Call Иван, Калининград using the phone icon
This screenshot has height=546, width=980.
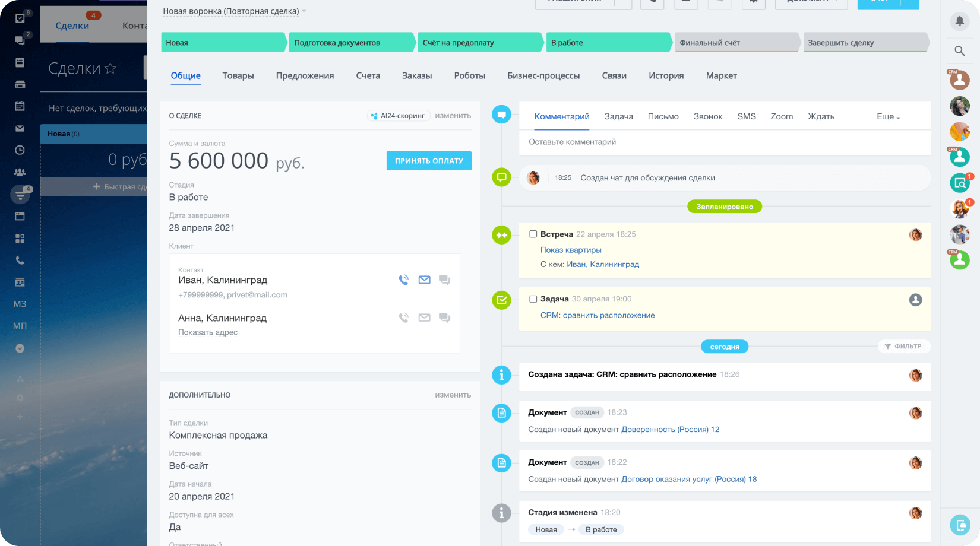(x=404, y=280)
